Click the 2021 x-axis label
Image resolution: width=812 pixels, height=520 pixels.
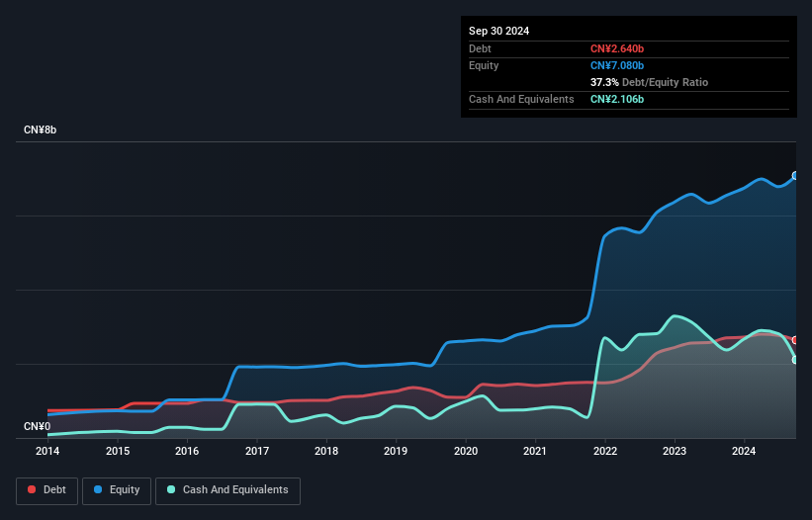click(x=535, y=451)
